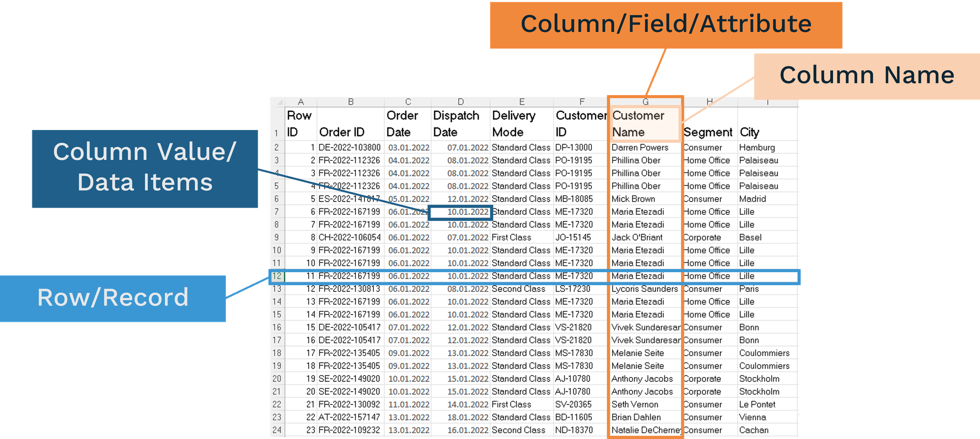Select row 9 header number

point(277,237)
